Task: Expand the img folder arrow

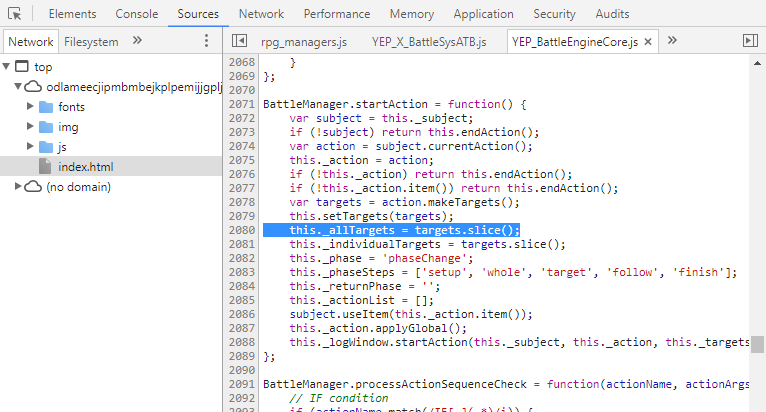Action: 30,126
